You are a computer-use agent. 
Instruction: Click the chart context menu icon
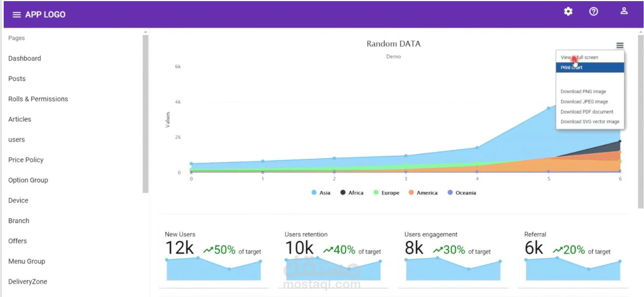coord(620,45)
